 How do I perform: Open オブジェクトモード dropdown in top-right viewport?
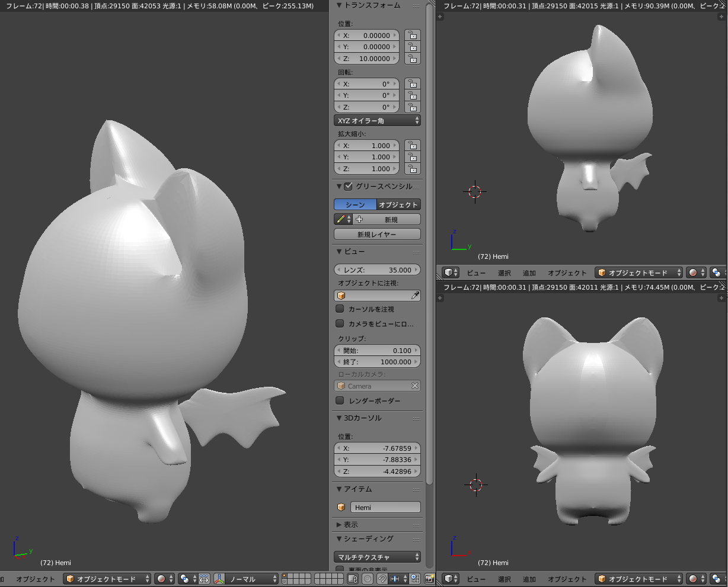639,272
